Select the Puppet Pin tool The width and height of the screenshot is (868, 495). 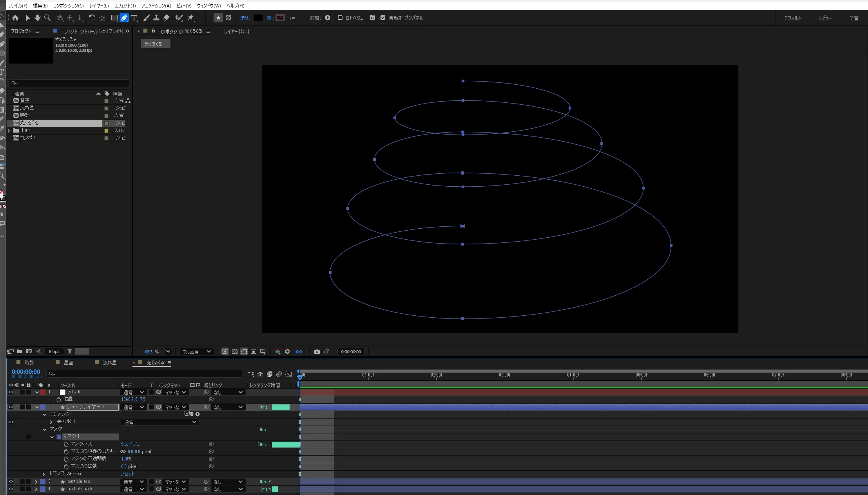coord(191,18)
